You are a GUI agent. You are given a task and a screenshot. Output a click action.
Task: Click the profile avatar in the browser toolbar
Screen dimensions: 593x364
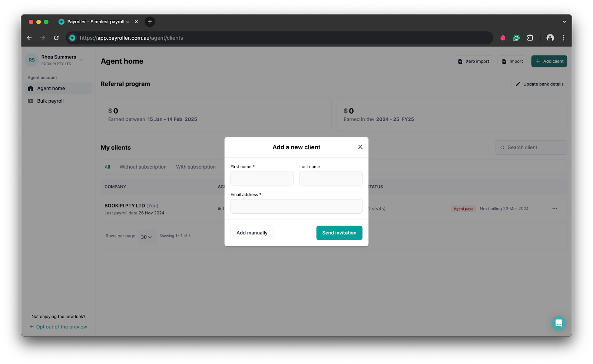coord(550,37)
